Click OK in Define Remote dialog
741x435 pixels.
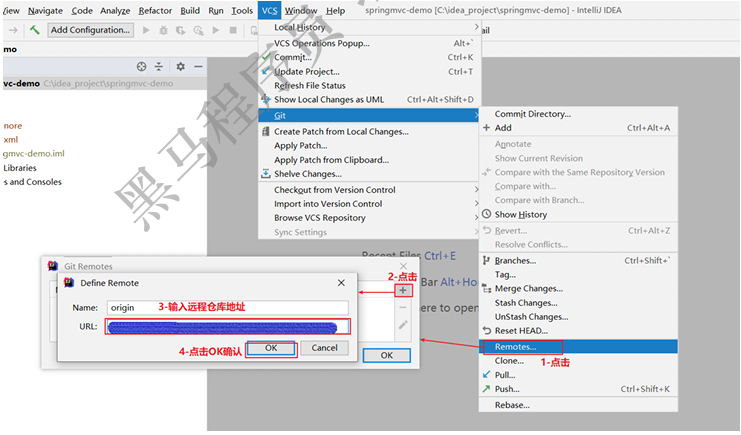[x=271, y=348]
